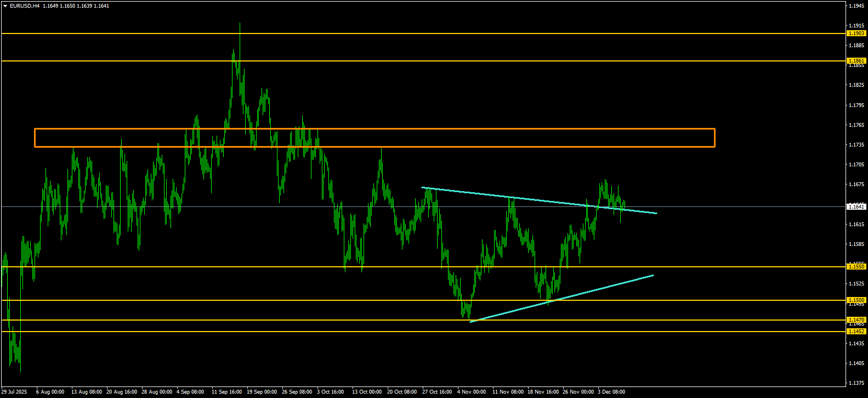Click the 1.1525 price axis value
This screenshot has height=398, width=868.
[x=856, y=284]
